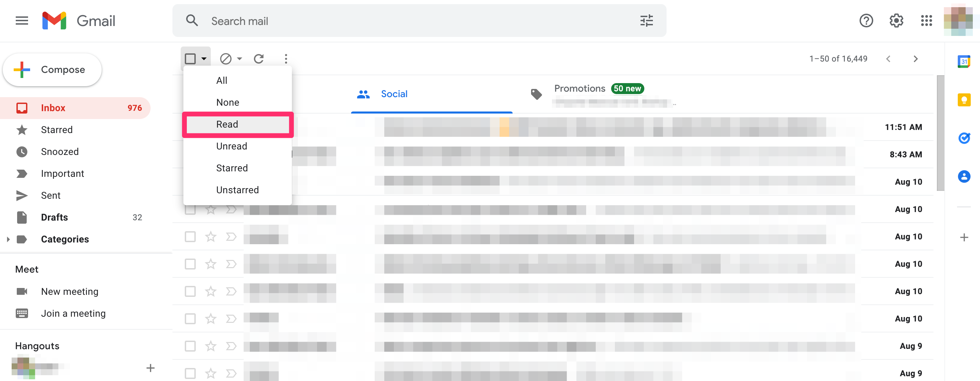This screenshot has width=980, height=381.
Task: Check the checkbox on the third email row
Action: pos(190,182)
